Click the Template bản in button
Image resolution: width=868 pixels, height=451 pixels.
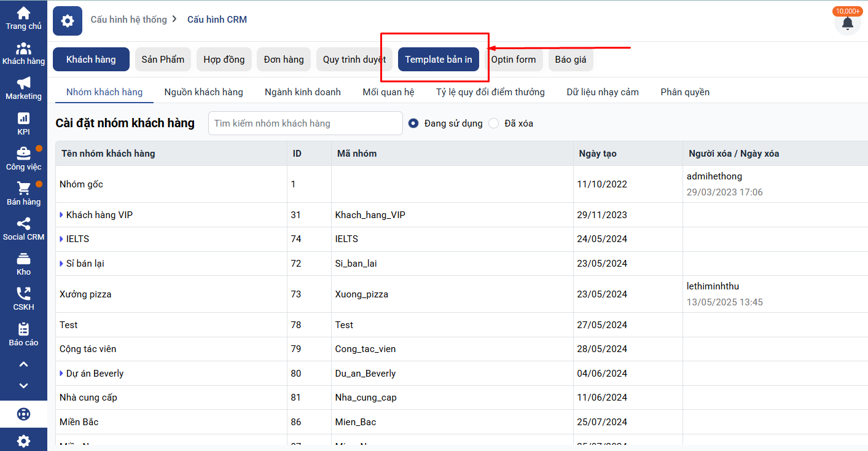(x=439, y=60)
